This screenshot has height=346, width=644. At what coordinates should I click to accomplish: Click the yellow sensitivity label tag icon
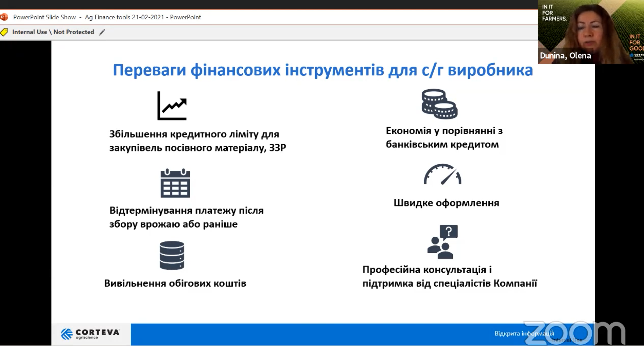[x=4, y=32]
